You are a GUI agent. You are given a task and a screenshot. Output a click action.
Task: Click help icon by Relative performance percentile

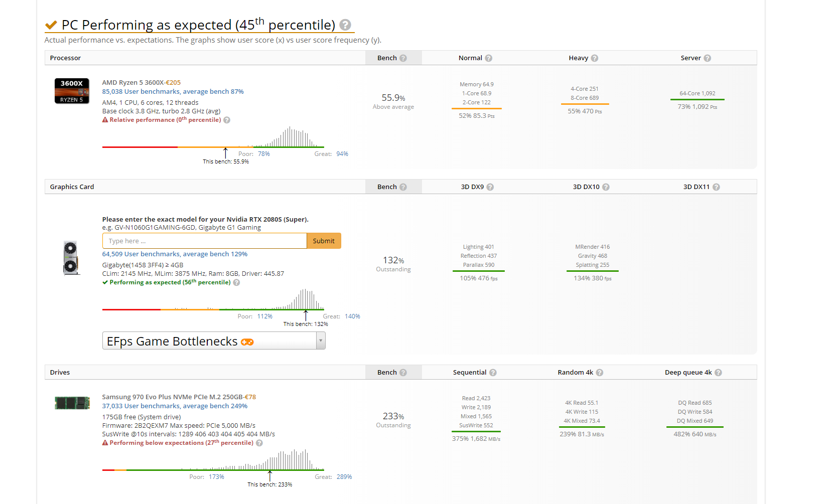pyautogui.click(x=227, y=120)
